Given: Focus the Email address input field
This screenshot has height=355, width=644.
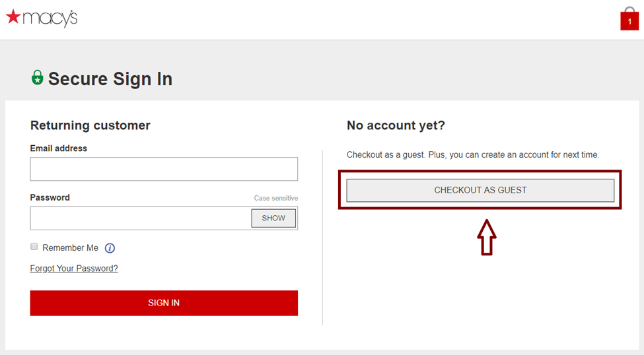Looking at the screenshot, I should tap(164, 169).
